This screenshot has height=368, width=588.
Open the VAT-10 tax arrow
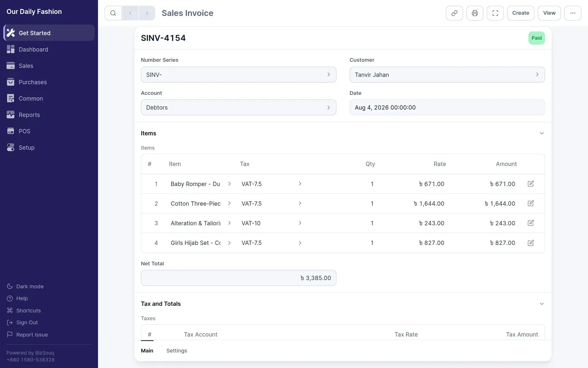[300, 223]
